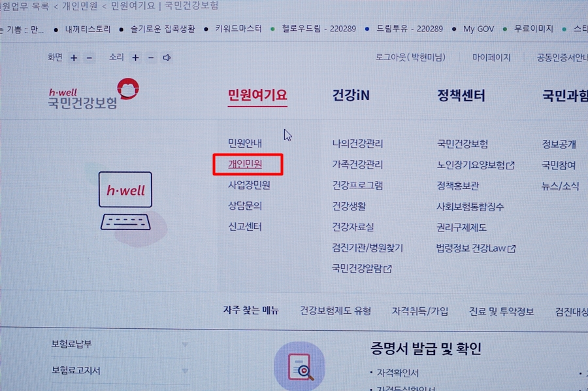Open external link icon beside 국민건강알람

coord(387,269)
